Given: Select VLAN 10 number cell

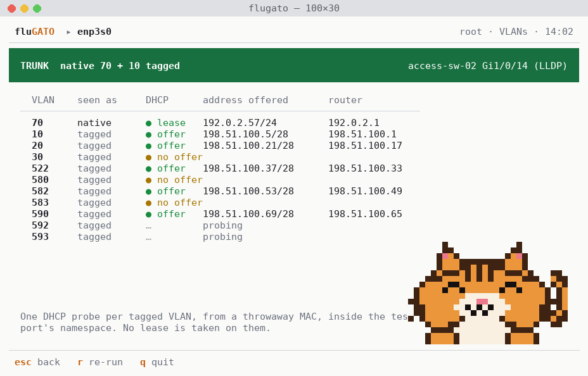Looking at the screenshot, I should (x=37, y=134).
